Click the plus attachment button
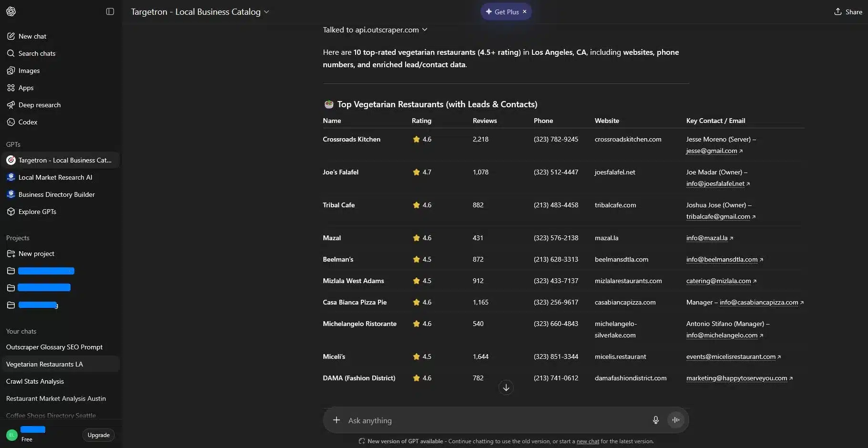Image resolution: width=868 pixels, height=448 pixels. click(x=337, y=420)
